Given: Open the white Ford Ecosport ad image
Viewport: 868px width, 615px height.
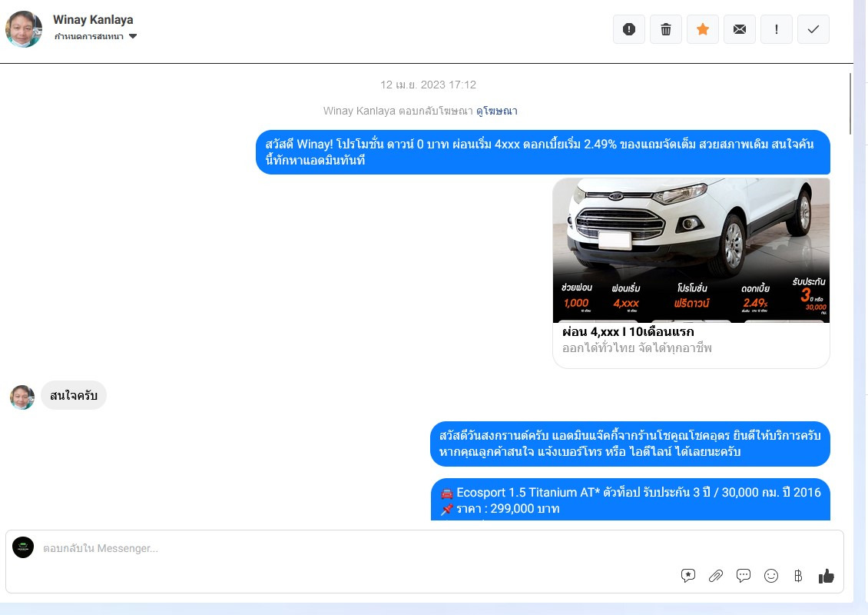Looking at the screenshot, I should coord(691,251).
